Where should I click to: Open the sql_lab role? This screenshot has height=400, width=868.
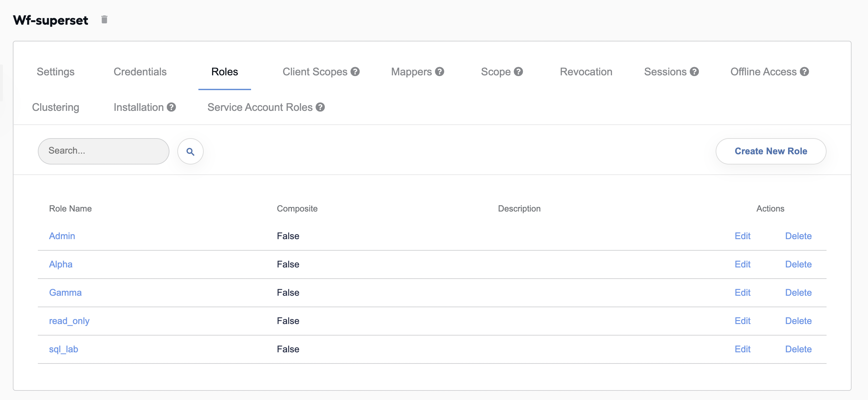pyautogui.click(x=64, y=349)
